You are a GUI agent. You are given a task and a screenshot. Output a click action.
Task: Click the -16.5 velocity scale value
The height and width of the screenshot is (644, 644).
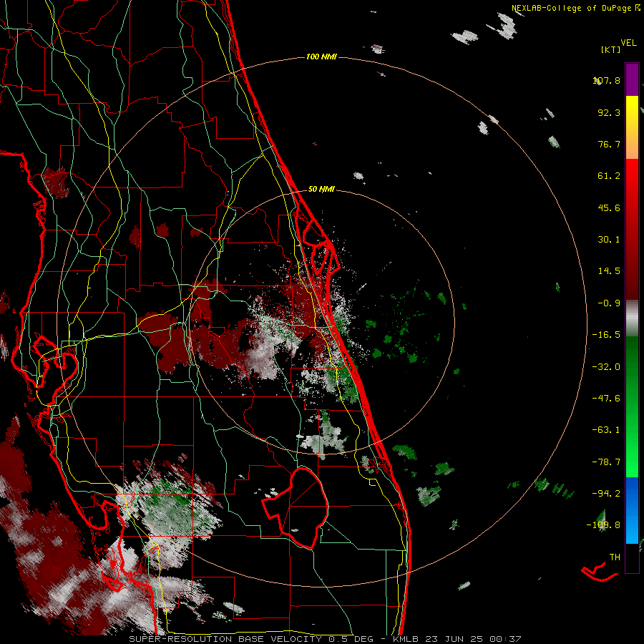(x=606, y=335)
